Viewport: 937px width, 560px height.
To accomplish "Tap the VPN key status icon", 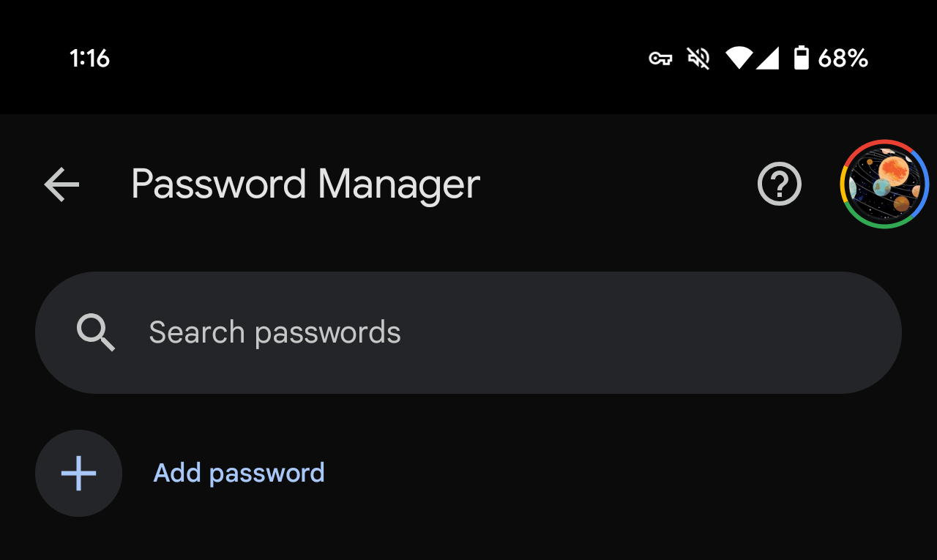I will 660,59.
